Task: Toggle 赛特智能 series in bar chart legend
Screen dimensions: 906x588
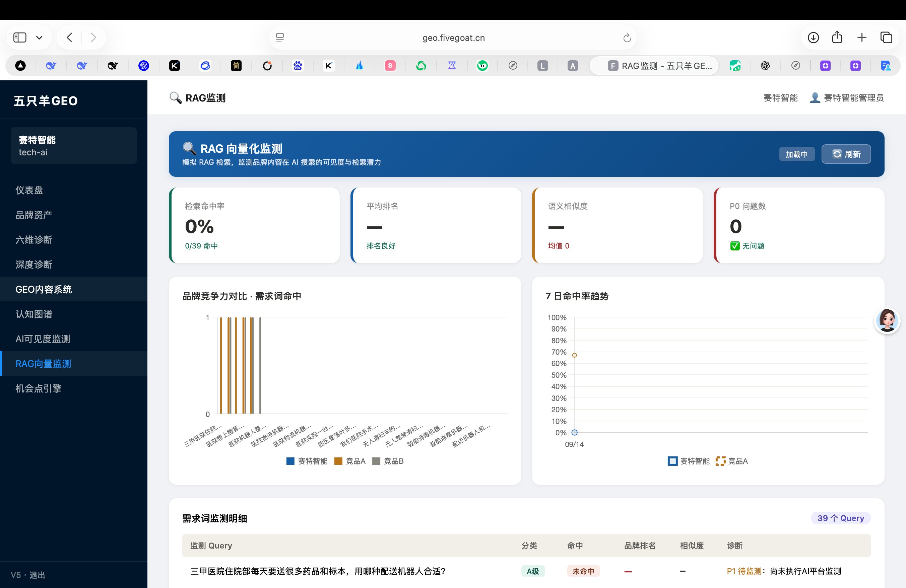Action: pyautogui.click(x=307, y=461)
